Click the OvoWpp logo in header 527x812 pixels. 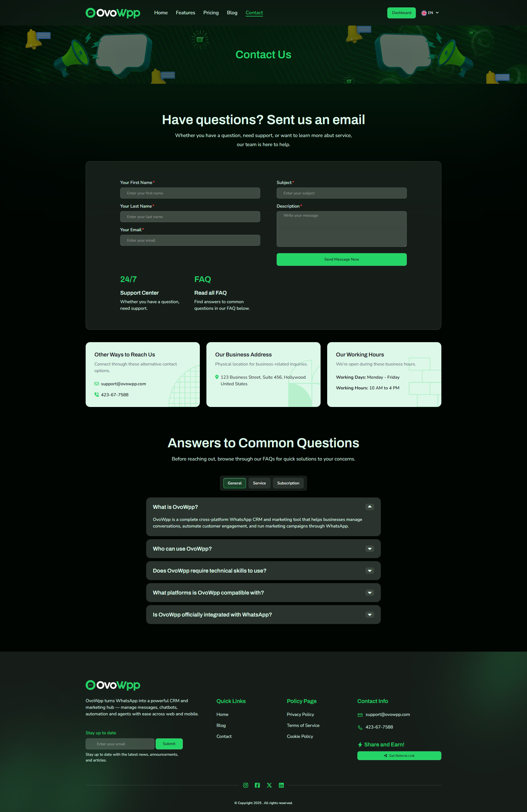click(x=113, y=13)
